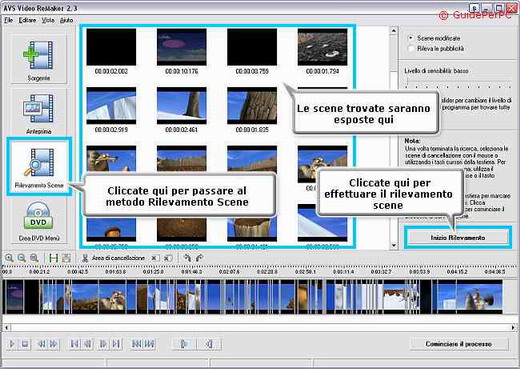Click the redo arrow icon
Image resolution: width=520 pixels, height=369 pixels.
click(x=199, y=258)
